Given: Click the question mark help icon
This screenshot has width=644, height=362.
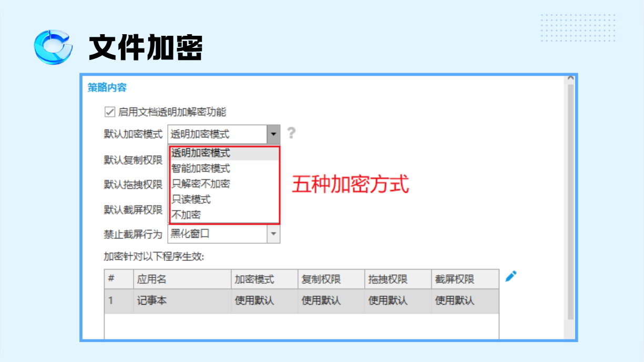Looking at the screenshot, I should coord(291,133).
